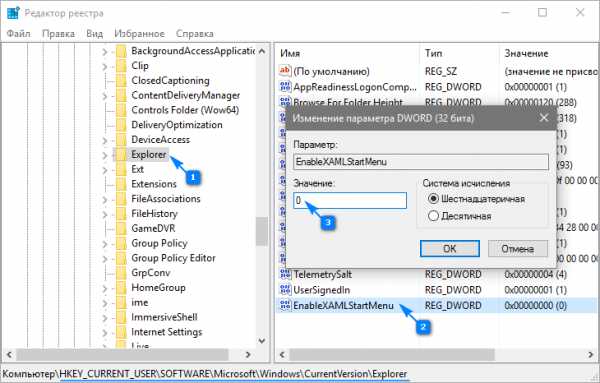Select the Шестнадцатеричная radio button

pos(433,199)
